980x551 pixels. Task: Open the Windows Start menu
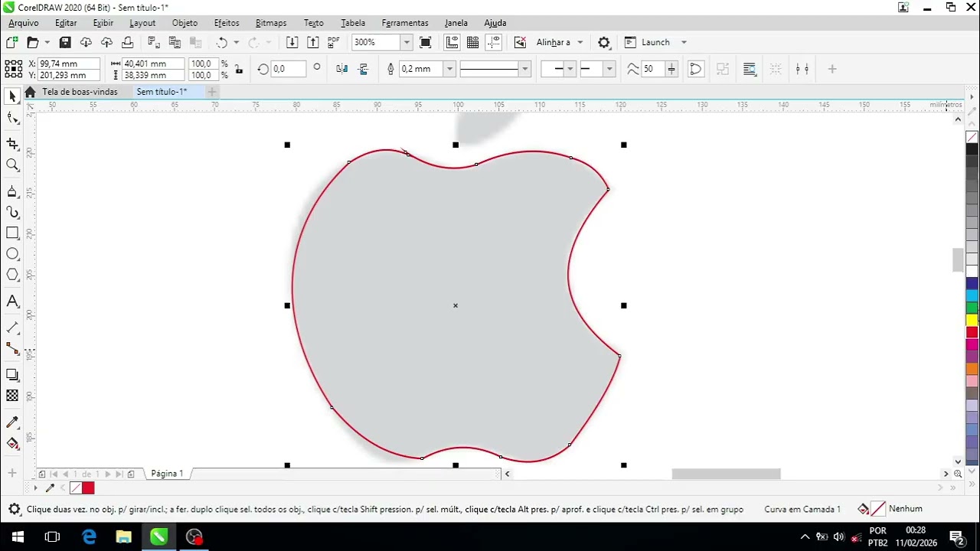18,537
